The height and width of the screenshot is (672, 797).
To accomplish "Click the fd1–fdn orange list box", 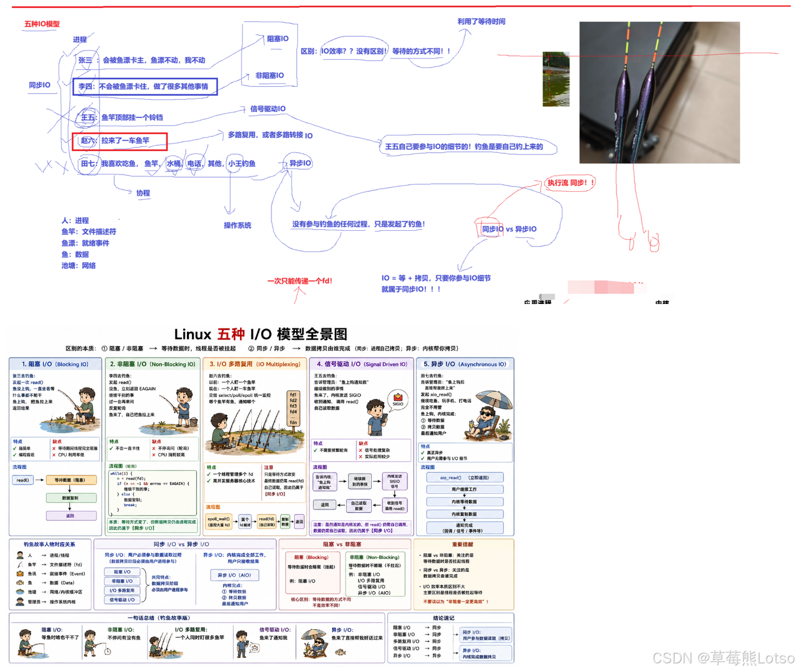I will click(293, 409).
